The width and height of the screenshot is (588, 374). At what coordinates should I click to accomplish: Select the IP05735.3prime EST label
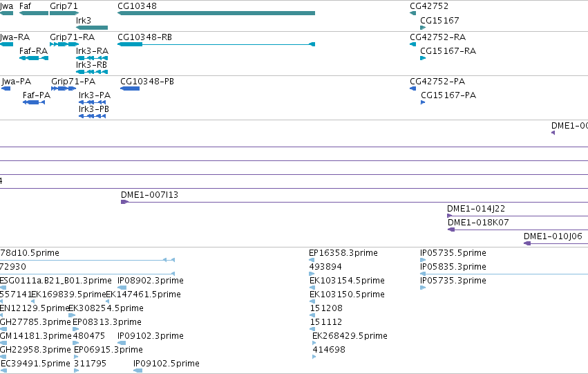453,281
